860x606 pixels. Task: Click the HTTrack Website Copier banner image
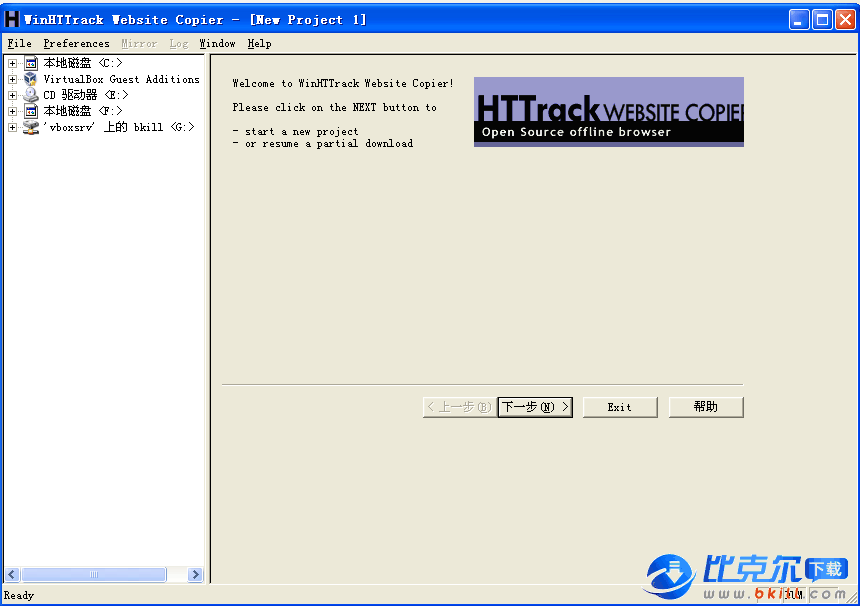coord(609,112)
